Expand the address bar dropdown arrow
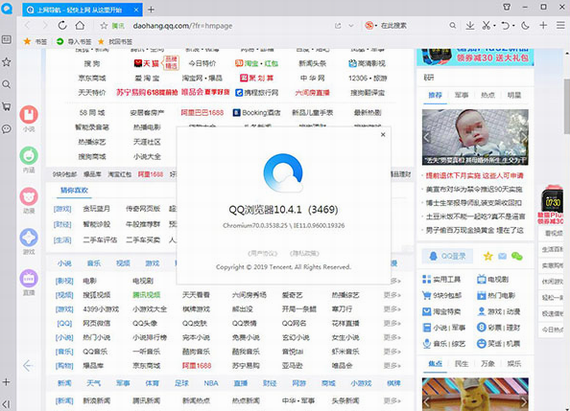Viewport: 570px width, 411px height. tap(351, 26)
